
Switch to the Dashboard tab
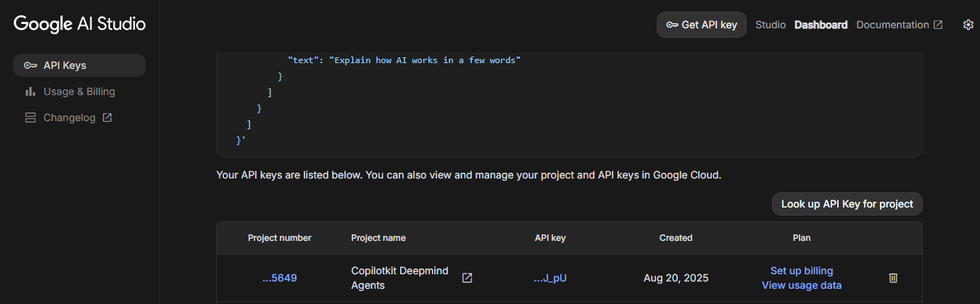pyautogui.click(x=821, y=25)
